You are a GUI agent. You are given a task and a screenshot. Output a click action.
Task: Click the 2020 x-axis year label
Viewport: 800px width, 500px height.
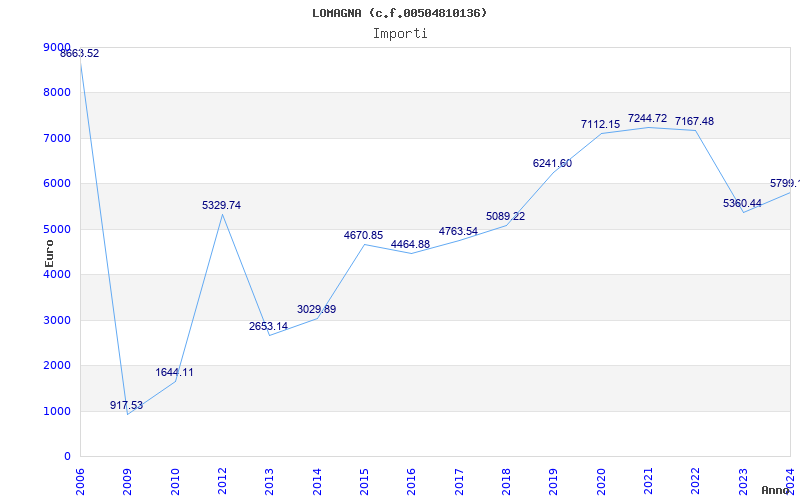601,482
